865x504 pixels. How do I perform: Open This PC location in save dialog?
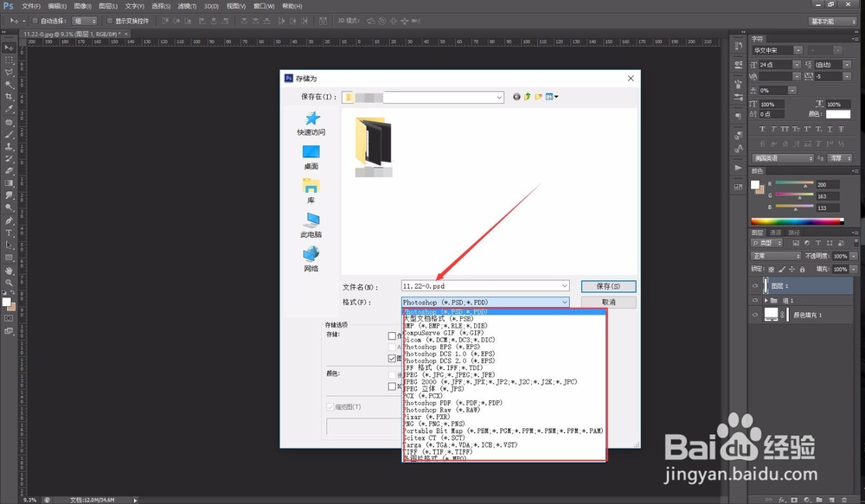[311, 226]
